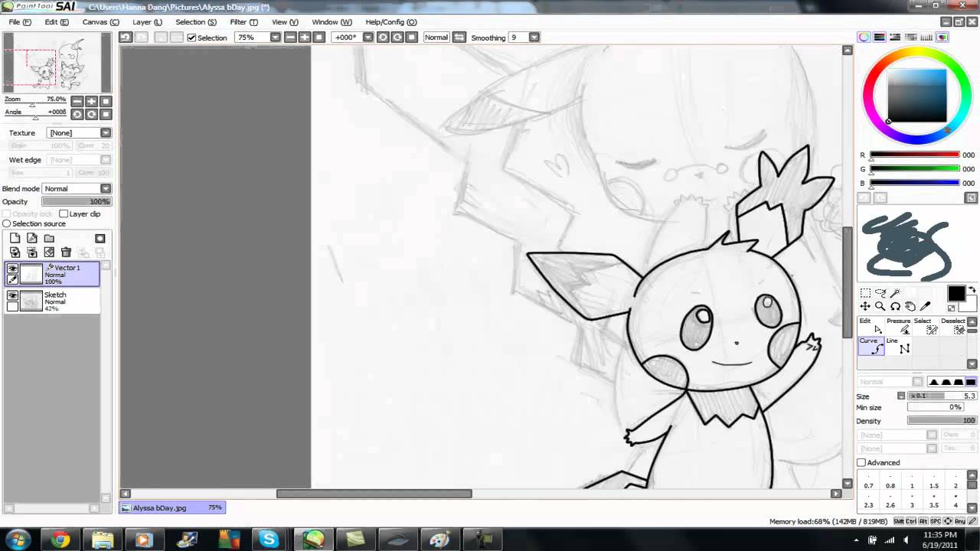The width and height of the screenshot is (980, 551).
Task: Click the layer mask icon
Action: pyautogui.click(x=100, y=239)
